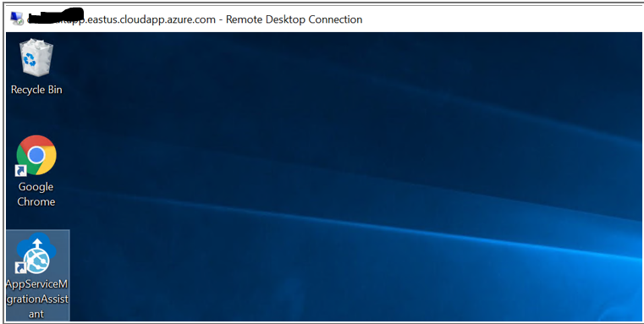
Task: Click the "AppServiceMigrationAssistant" label text
Action: [37, 299]
